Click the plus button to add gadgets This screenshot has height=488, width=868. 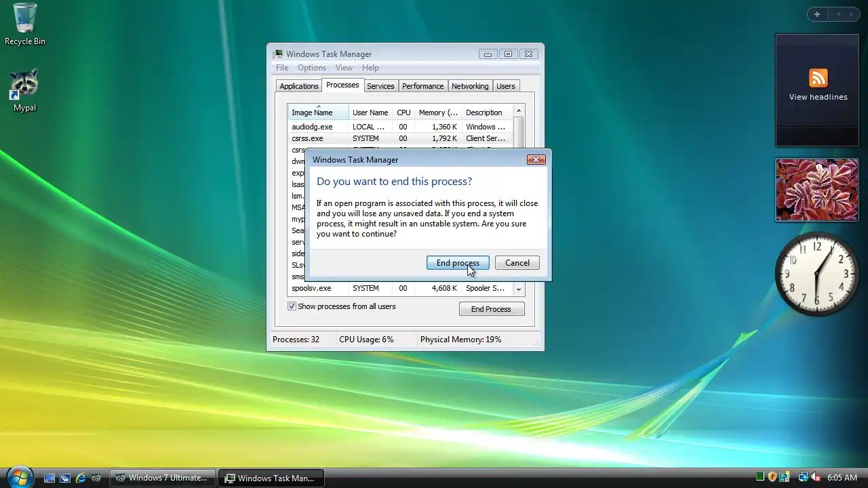816,14
